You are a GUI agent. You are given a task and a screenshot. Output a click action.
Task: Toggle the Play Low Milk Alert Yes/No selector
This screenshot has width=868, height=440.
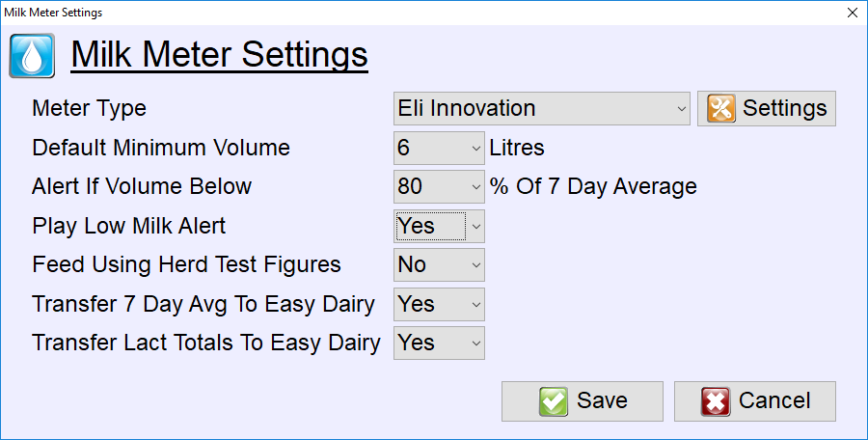(x=439, y=226)
